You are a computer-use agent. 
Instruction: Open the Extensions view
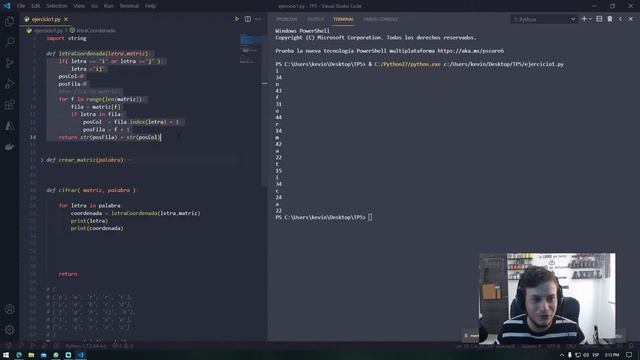coord(9,105)
